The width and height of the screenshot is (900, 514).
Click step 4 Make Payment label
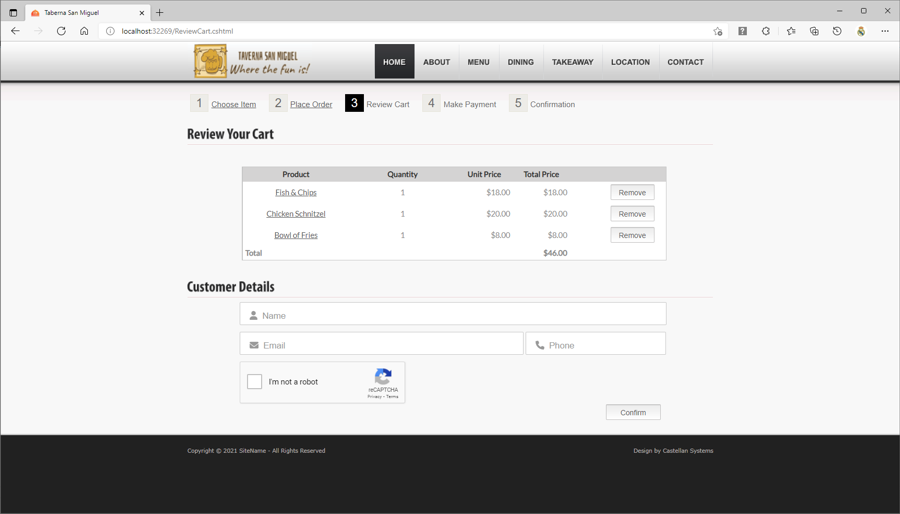point(470,104)
